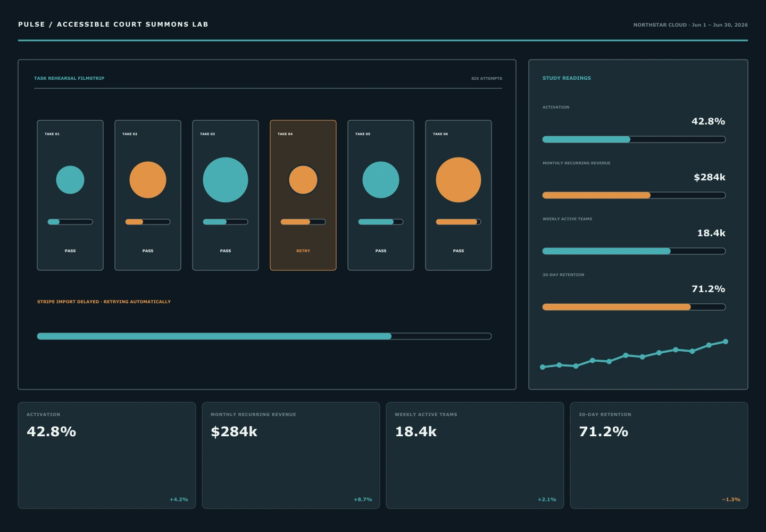This screenshot has height=532, width=766.
Task: Open the TAKE 05 filmstrip card
Action: pyautogui.click(x=381, y=195)
